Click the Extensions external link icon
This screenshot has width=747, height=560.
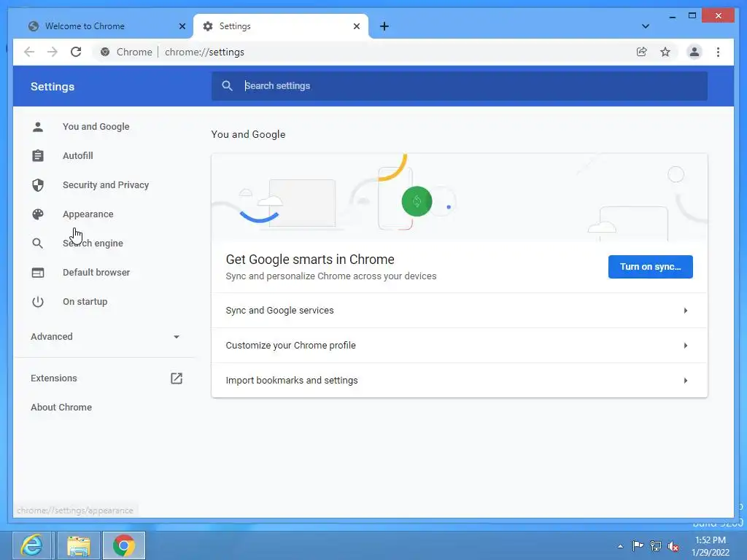coord(177,378)
